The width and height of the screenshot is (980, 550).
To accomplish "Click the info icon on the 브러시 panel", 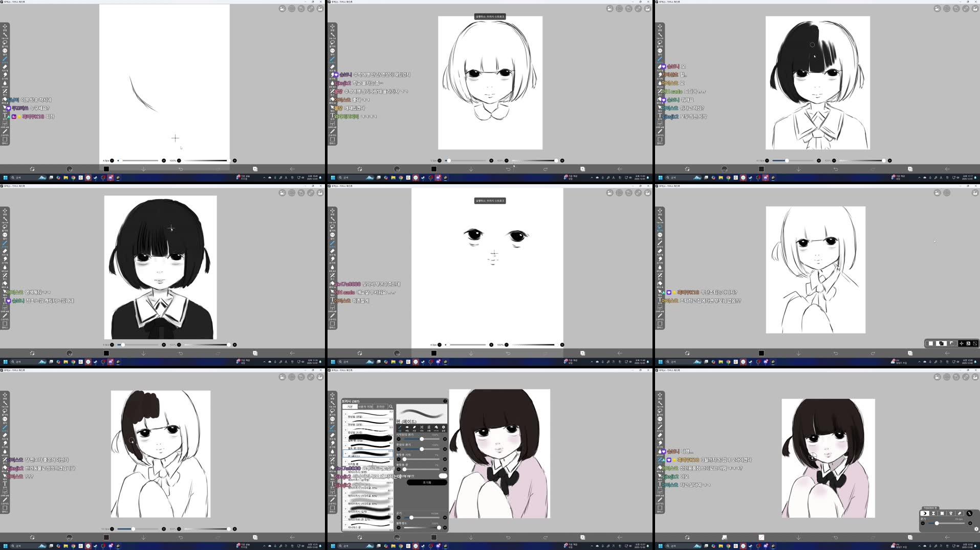I will click(445, 401).
